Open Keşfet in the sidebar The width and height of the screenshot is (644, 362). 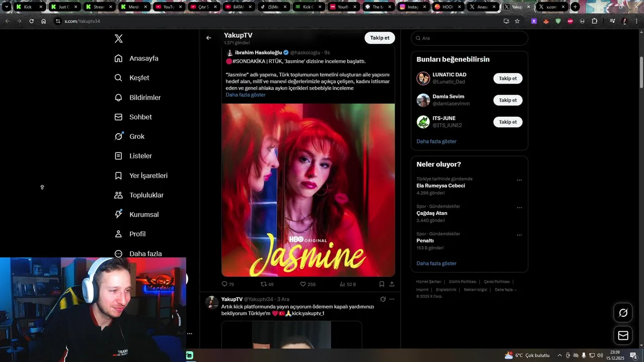coord(132,78)
